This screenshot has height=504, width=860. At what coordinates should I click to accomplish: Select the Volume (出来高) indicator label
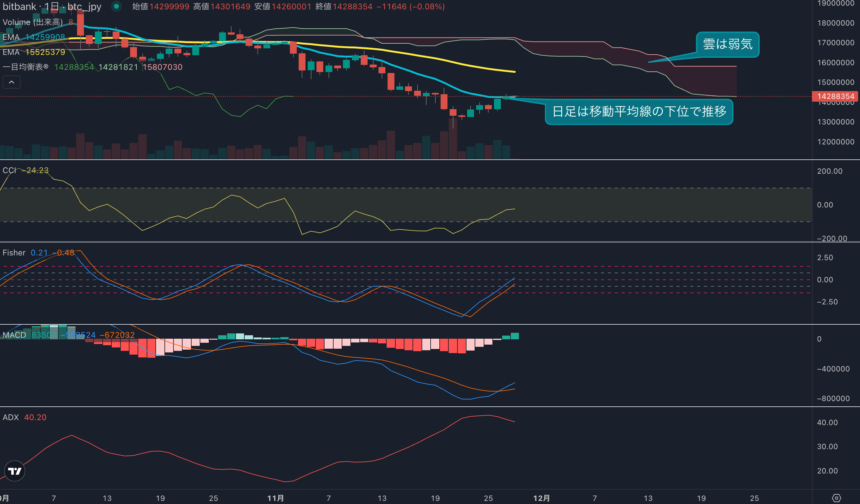(x=32, y=22)
